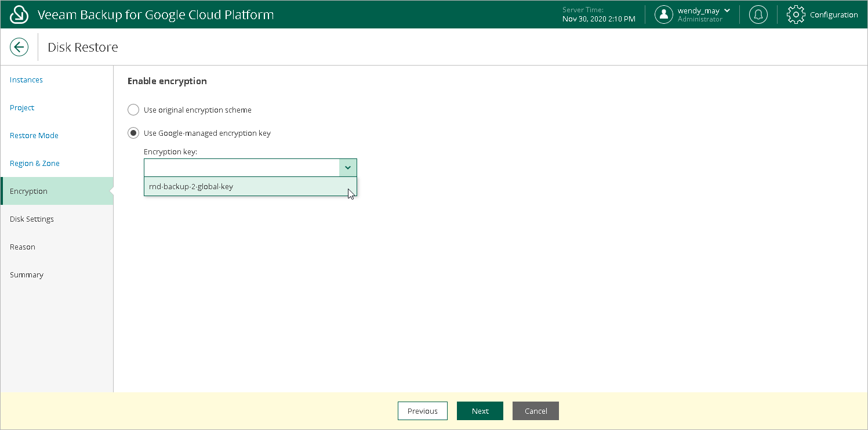Screen dimensions: 868x430
Task: Click the Administrator role label
Action: (x=700, y=19)
